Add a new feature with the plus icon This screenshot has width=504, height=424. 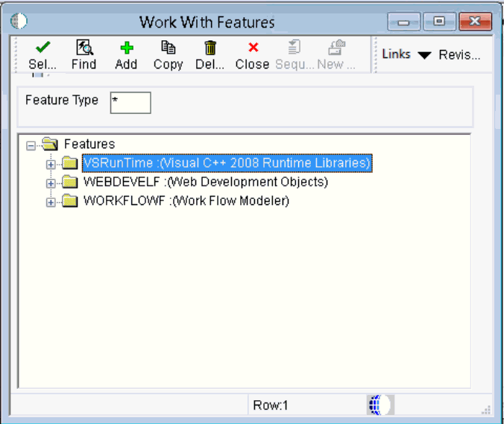click(x=127, y=48)
